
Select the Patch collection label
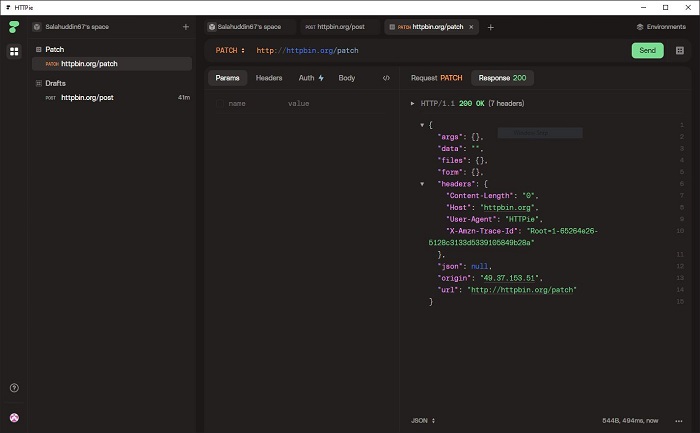point(54,50)
